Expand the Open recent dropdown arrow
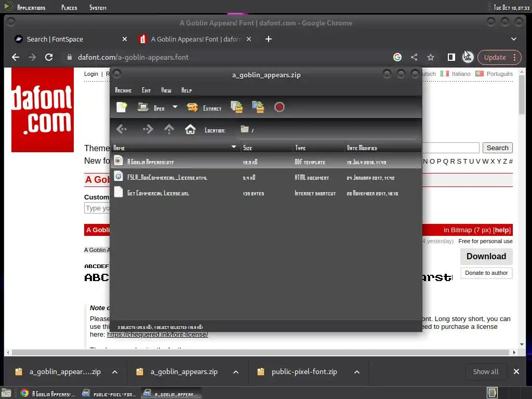The height and width of the screenshot is (399, 532). 175,107
